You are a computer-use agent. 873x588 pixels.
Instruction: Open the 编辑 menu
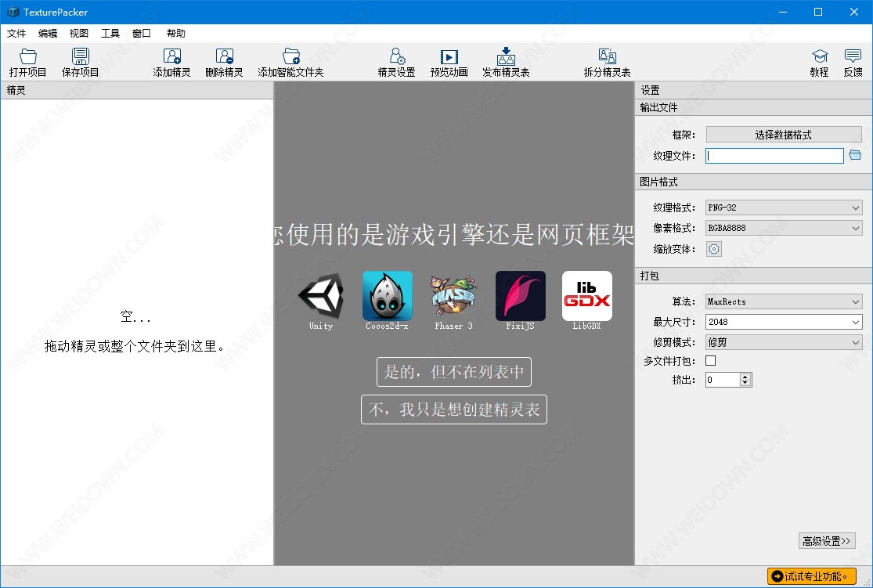(48, 34)
